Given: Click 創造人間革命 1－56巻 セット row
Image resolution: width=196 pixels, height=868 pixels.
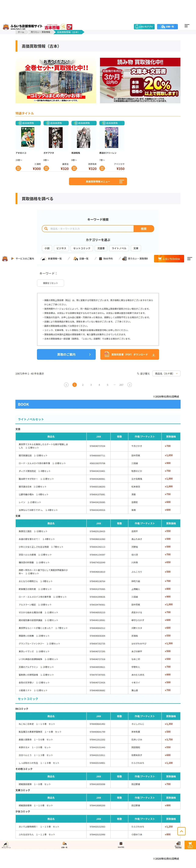Looking at the screenshot, I should click(x=98, y=740).
